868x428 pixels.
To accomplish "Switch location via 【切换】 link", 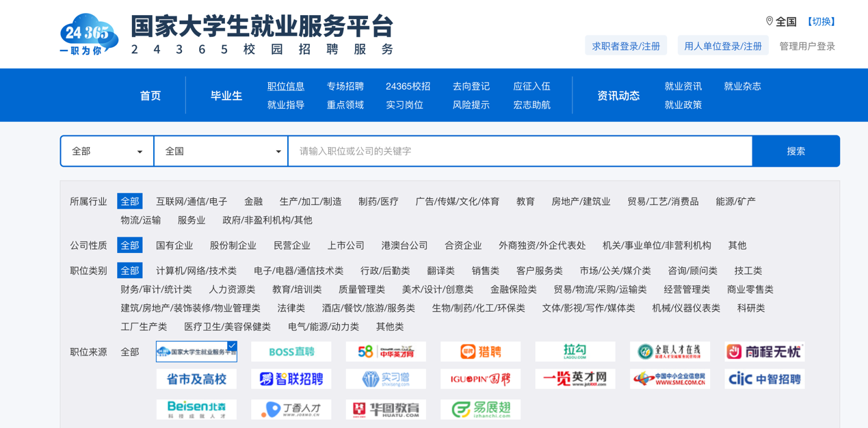I will tap(821, 22).
